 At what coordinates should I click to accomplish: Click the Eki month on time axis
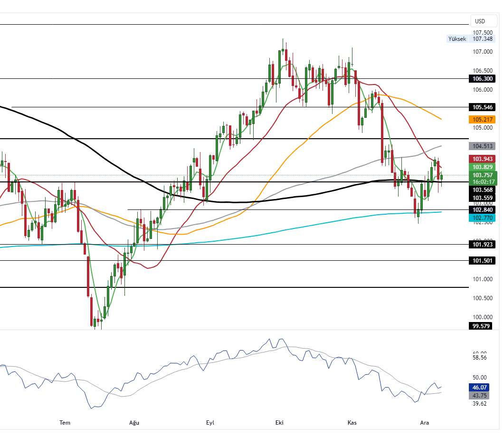coord(279,423)
